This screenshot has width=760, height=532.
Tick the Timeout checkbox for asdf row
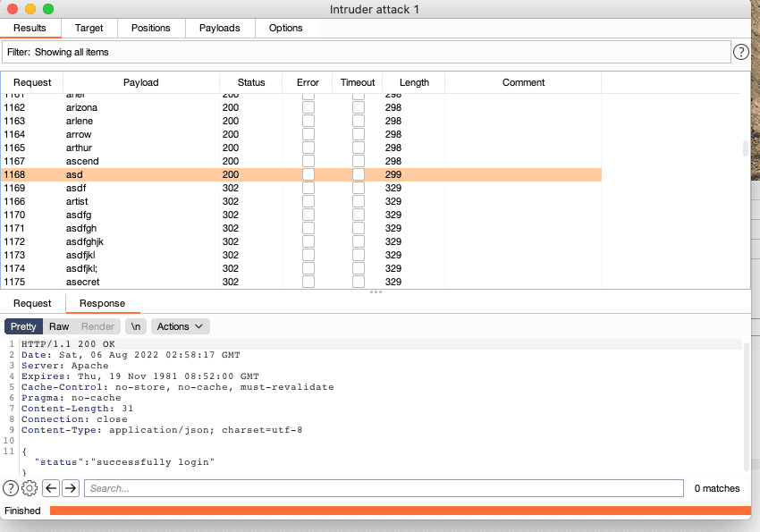click(x=358, y=188)
